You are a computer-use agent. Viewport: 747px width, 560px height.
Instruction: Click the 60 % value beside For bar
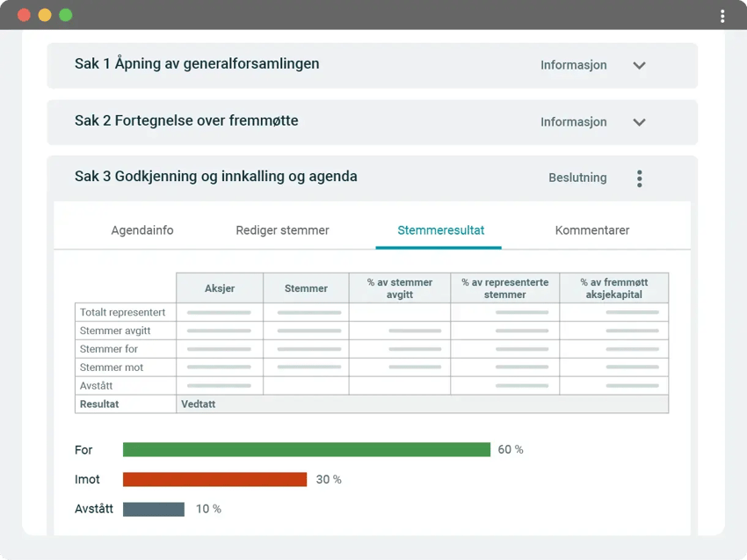(511, 449)
